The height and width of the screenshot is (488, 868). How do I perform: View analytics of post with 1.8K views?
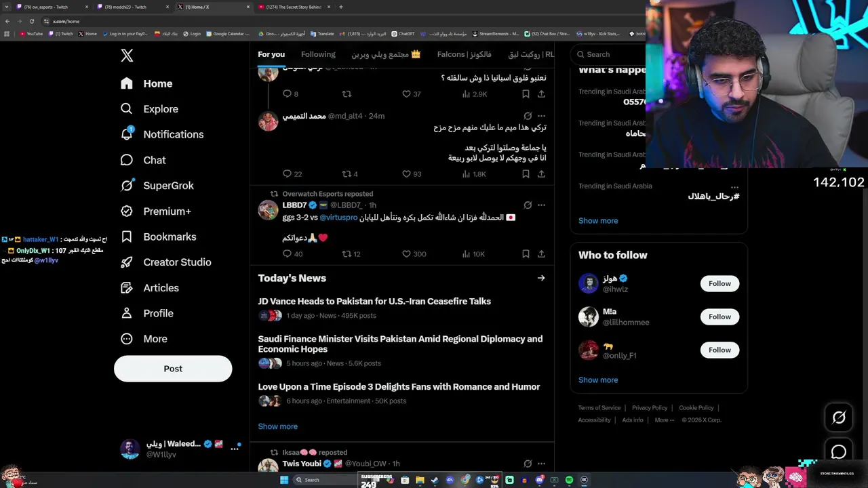click(474, 174)
